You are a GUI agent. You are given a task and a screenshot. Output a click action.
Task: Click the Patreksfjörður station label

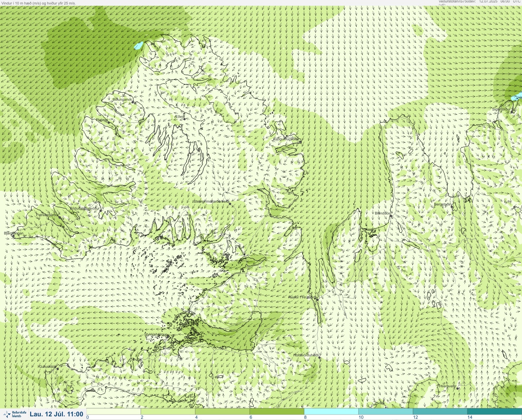[x=48, y=214]
